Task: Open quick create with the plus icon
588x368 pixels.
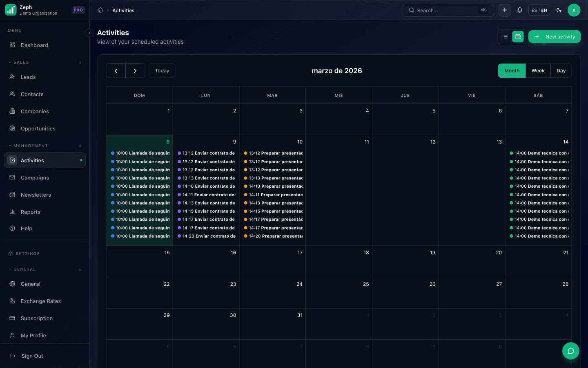Action: click(505, 10)
